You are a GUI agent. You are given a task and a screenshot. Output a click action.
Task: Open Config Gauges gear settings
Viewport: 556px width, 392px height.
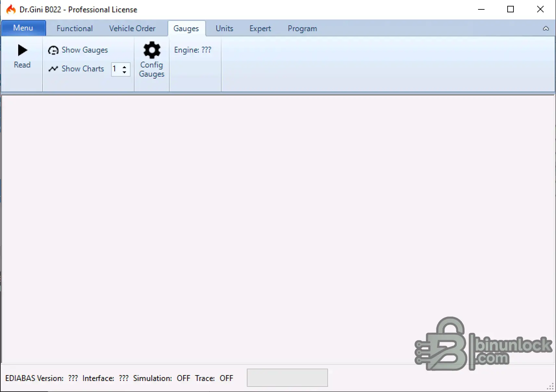152,60
